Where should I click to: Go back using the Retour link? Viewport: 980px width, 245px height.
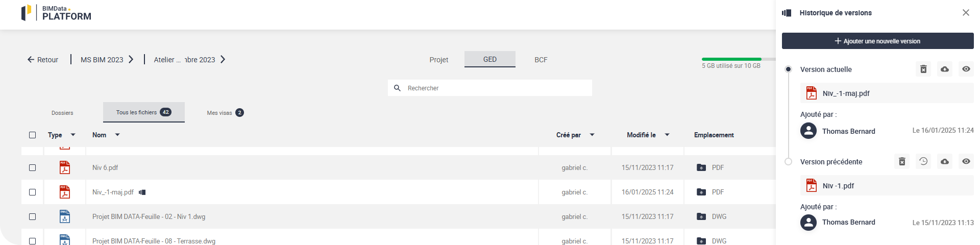point(43,60)
